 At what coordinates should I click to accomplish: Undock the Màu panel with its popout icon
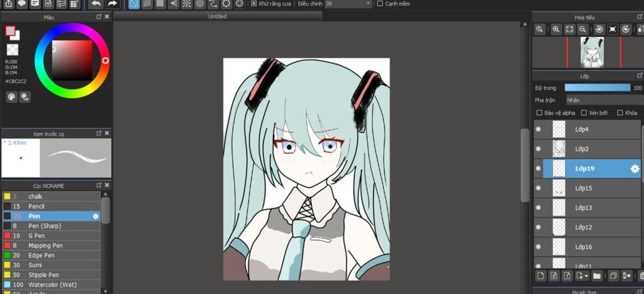point(99,17)
